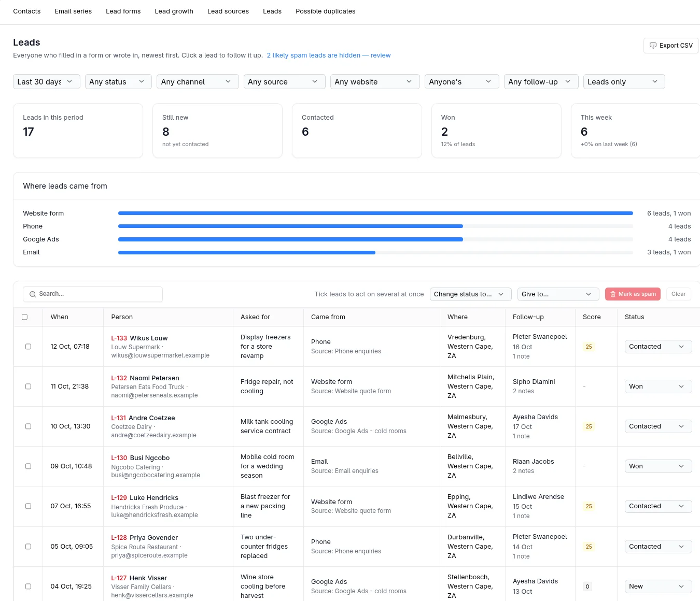Click the Mark as spam button

633,294
